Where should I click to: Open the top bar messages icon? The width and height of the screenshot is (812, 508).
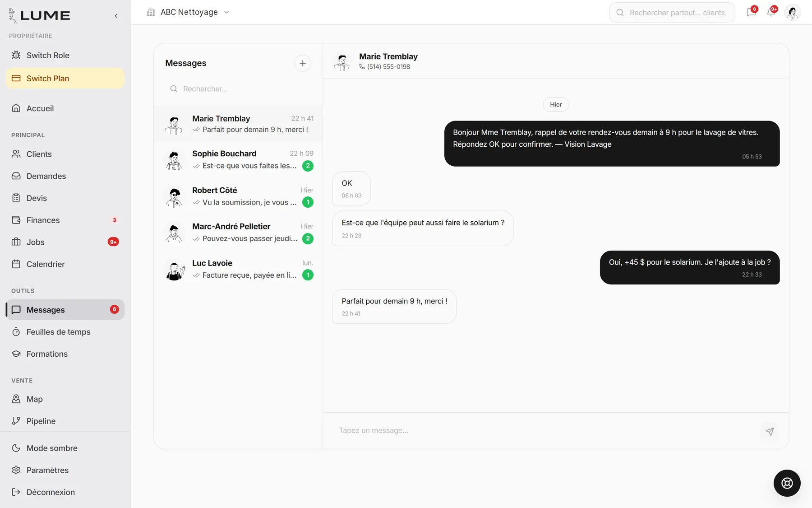[x=751, y=12]
